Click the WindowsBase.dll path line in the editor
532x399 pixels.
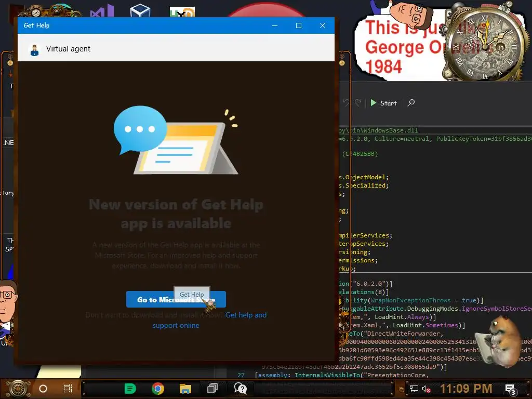click(379, 130)
